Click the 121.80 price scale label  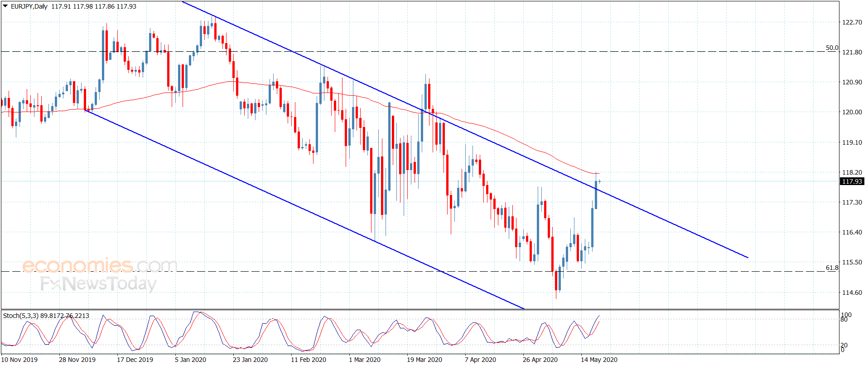852,52
